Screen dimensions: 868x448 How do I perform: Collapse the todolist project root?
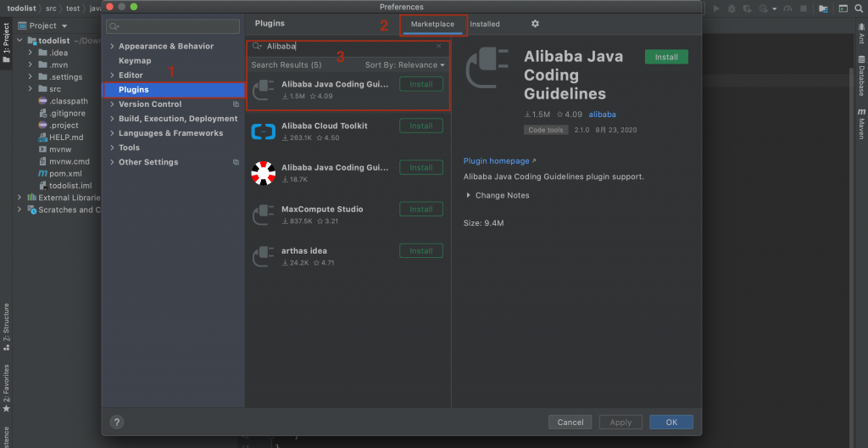tap(20, 41)
